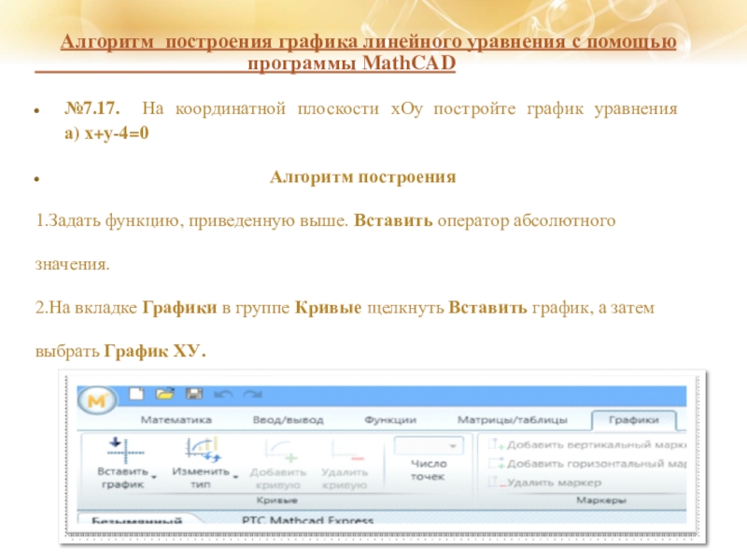747x560 pixels.
Task: Click the Удалить маркер label
Action: [554, 483]
